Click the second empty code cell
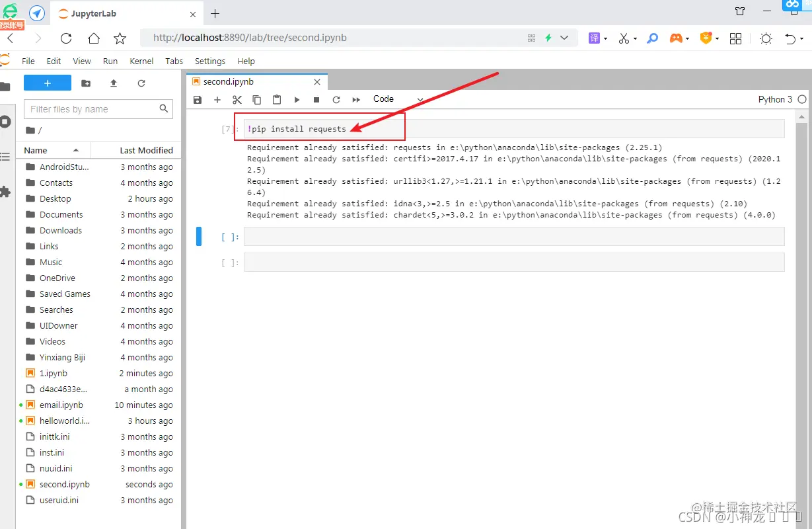 click(x=514, y=263)
